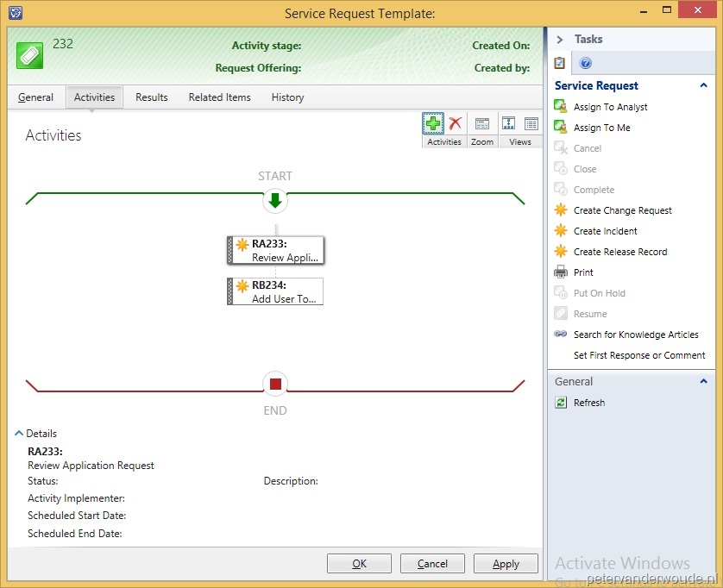
Task: Click the Refresh icon under General
Action: pos(561,403)
